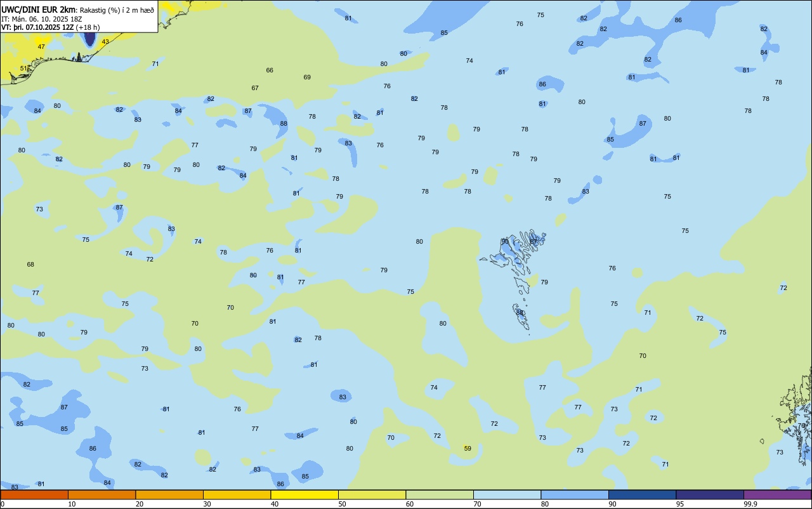
Task: Click the pale yellow 50–60 legend swatch
Action: (372, 494)
